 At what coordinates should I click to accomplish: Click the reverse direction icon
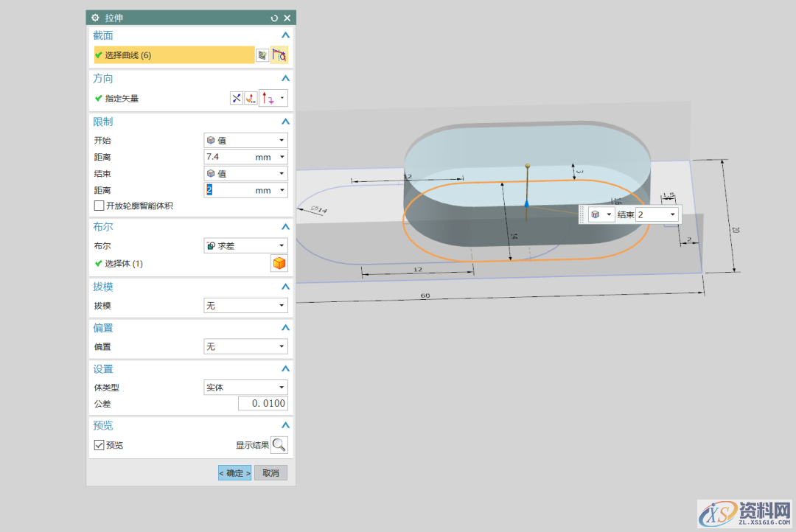pyautogui.click(x=237, y=98)
